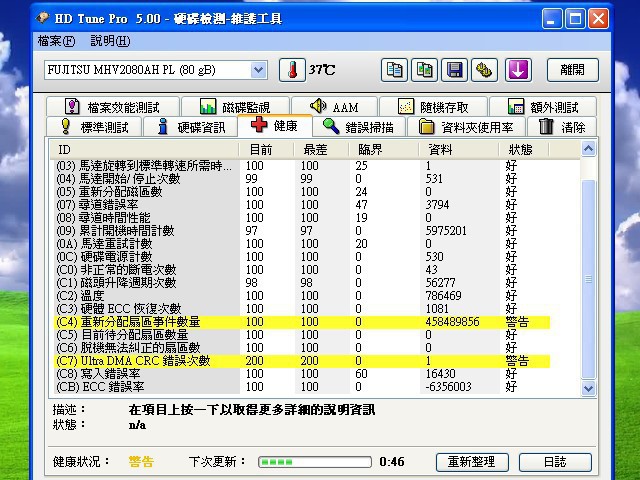Image resolution: width=640 pixels, height=480 pixels.
Task: Switch to the 檔案效能測試 tab
Action: coord(113,107)
